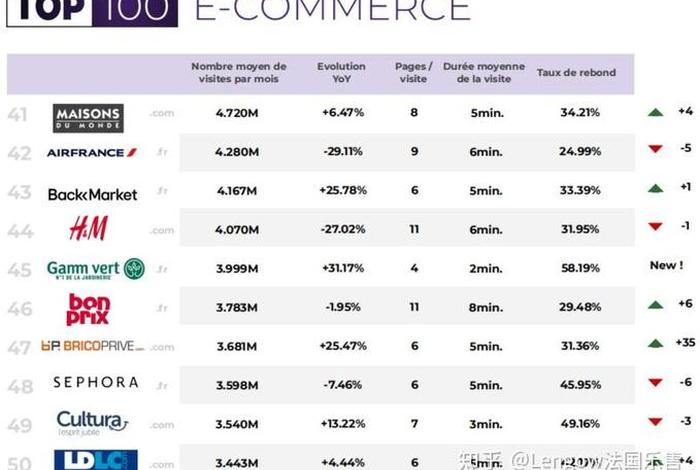Select the red bonprix logo
This screenshot has width=700, height=470.
88,309
